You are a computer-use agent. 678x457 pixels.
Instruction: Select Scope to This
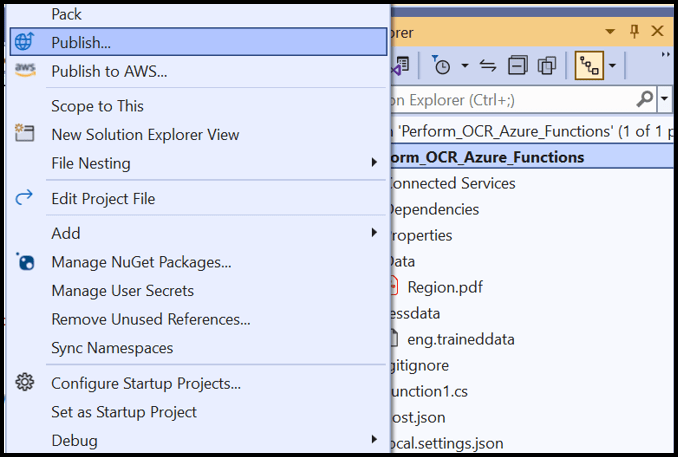198,106
